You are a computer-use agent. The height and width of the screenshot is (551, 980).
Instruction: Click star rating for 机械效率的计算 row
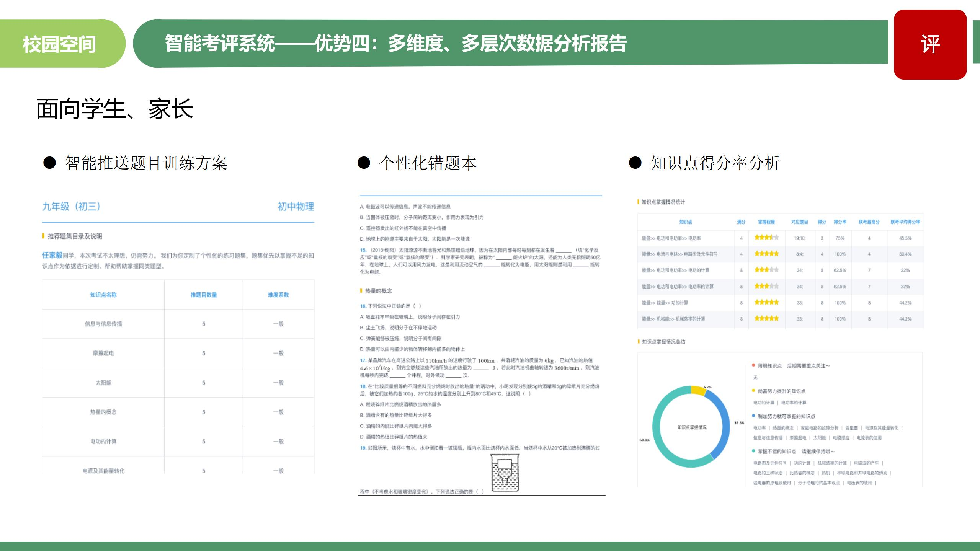(x=766, y=318)
